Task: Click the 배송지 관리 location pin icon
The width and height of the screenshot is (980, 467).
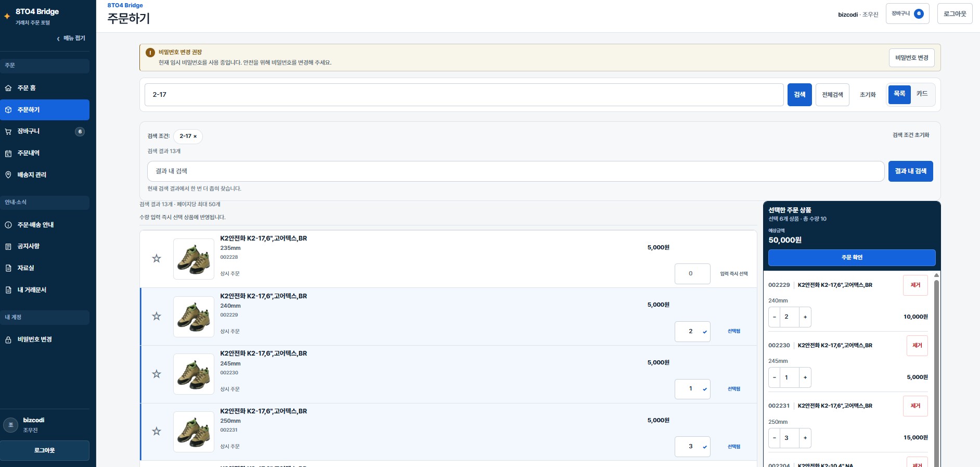Action: point(8,175)
